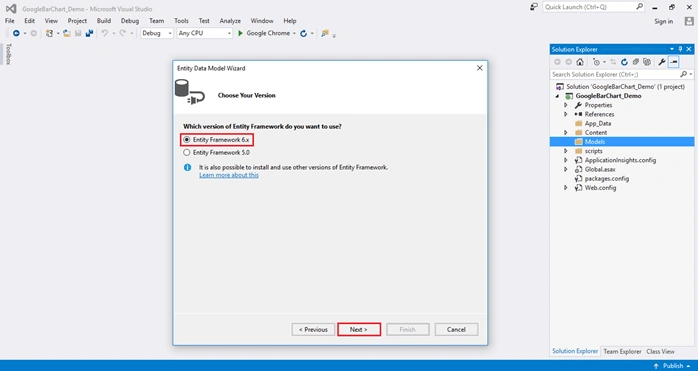Expand the Properties node in Solution Explorer
This screenshot has height=371, width=698.
click(566, 105)
